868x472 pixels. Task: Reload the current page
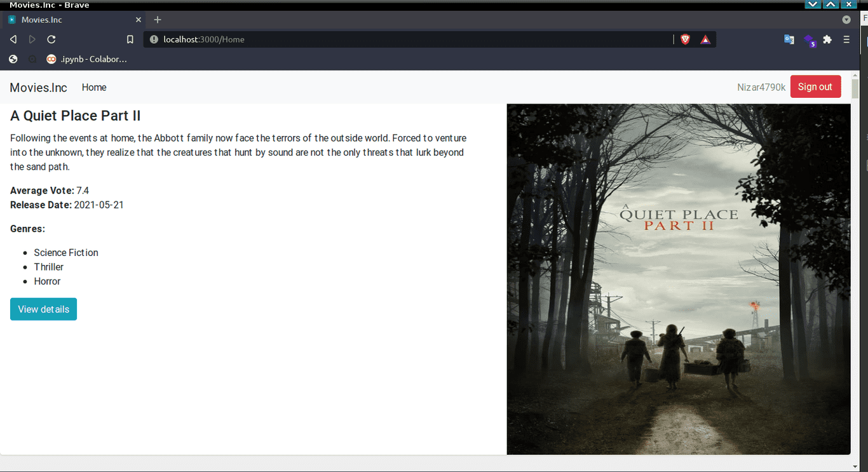(51, 39)
